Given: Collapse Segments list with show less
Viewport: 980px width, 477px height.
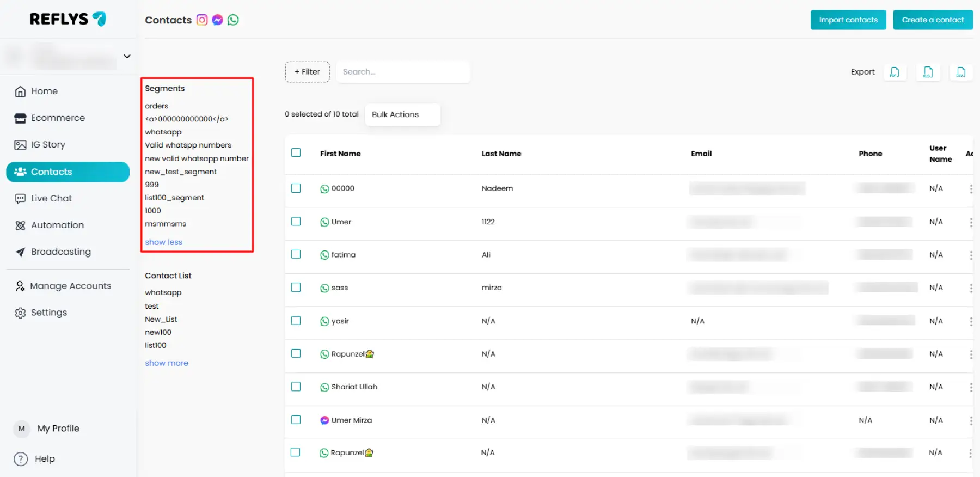Looking at the screenshot, I should (x=163, y=242).
